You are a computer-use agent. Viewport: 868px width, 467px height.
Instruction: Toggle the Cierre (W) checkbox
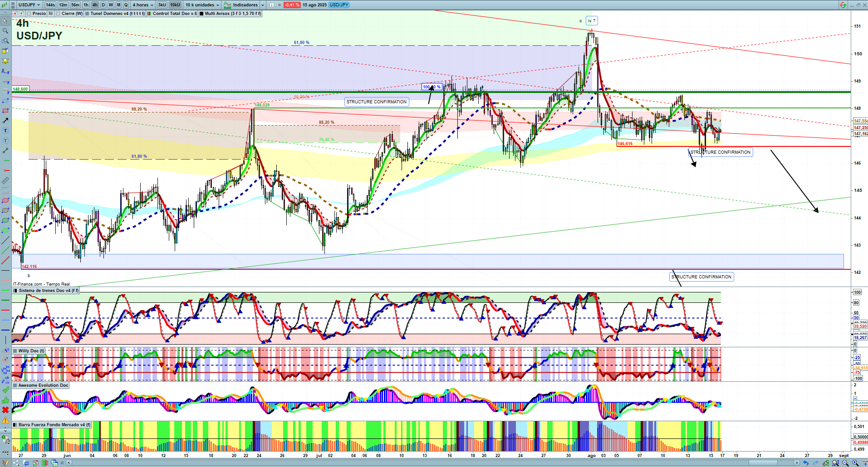pyautogui.click(x=58, y=14)
